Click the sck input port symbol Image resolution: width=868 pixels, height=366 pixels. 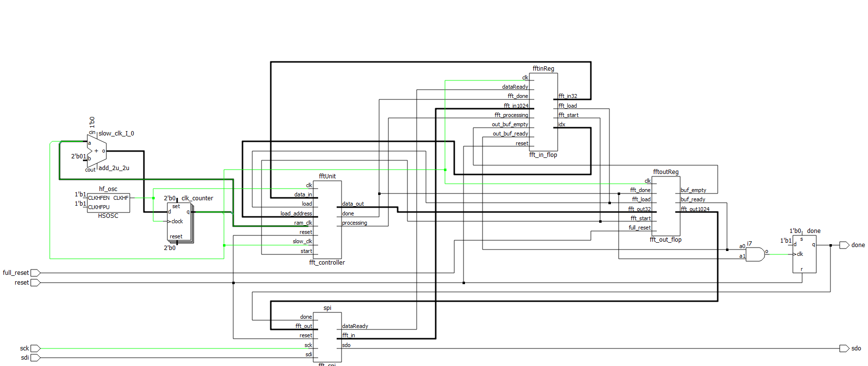pos(35,348)
